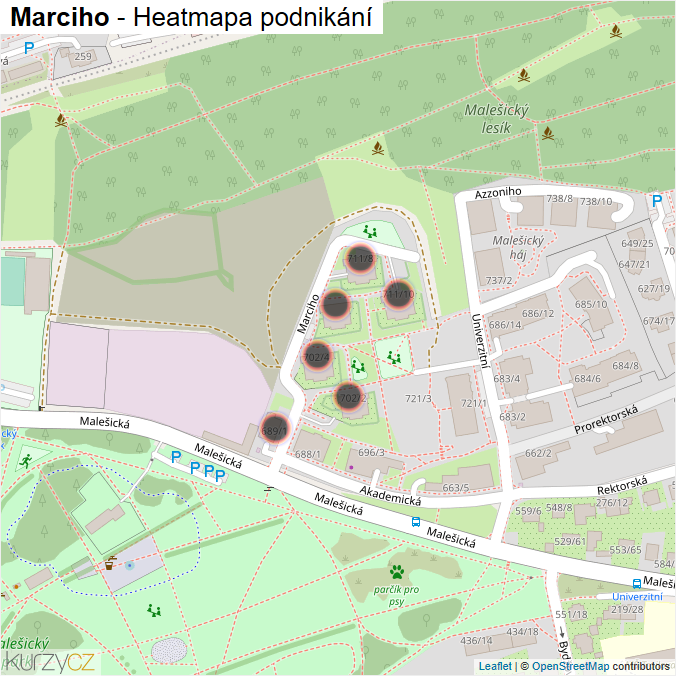Click building number 663/5
The width and height of the screenshot is (676, 676).
456,488
